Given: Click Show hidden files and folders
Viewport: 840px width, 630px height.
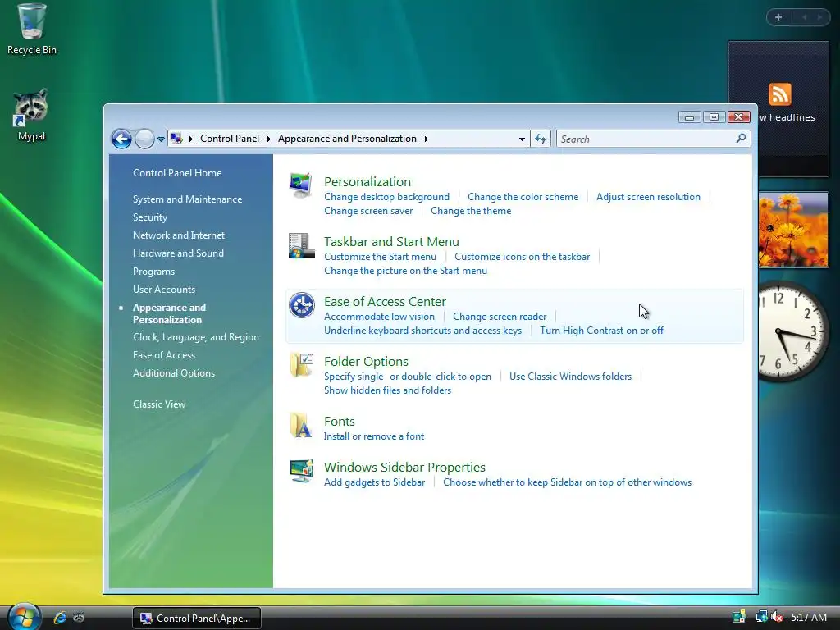Looking at the screenshot, I should 387,390.
